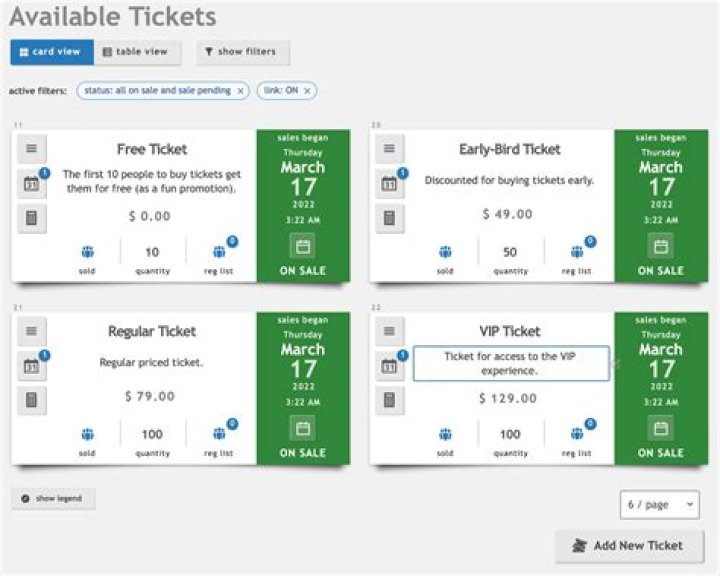Image resolution: width=720 pixels, height=576 pixels.
Task: Edit the Free Ticket name
Action: [152, 149]
